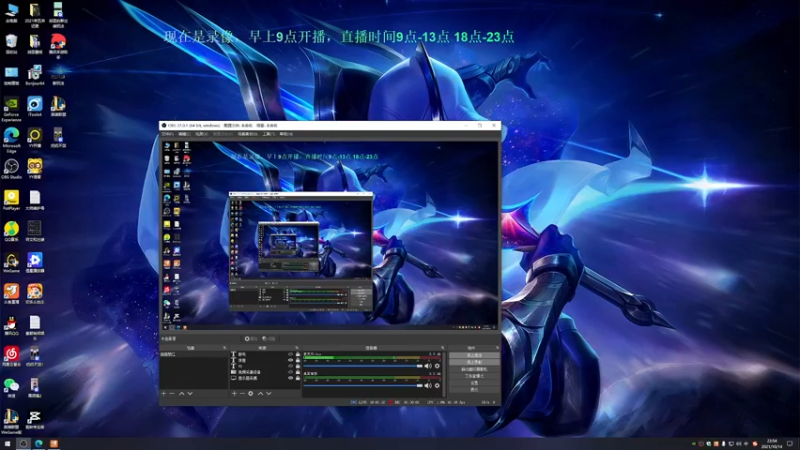
Task: Select the scene in the Scenes list
Action: pos(194,354)
